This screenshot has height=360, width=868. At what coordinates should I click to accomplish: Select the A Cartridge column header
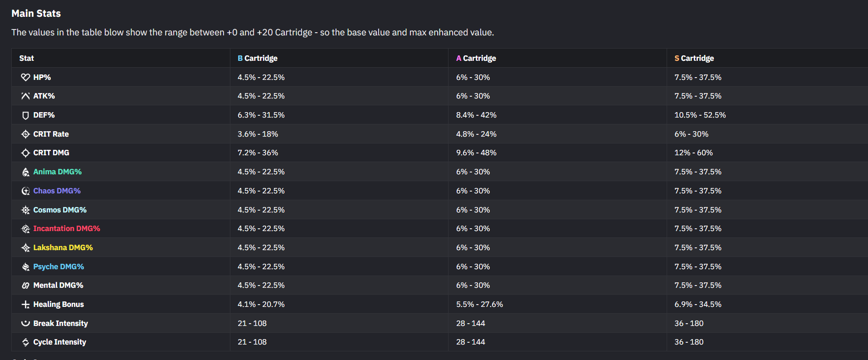click(x=476, y=58)
